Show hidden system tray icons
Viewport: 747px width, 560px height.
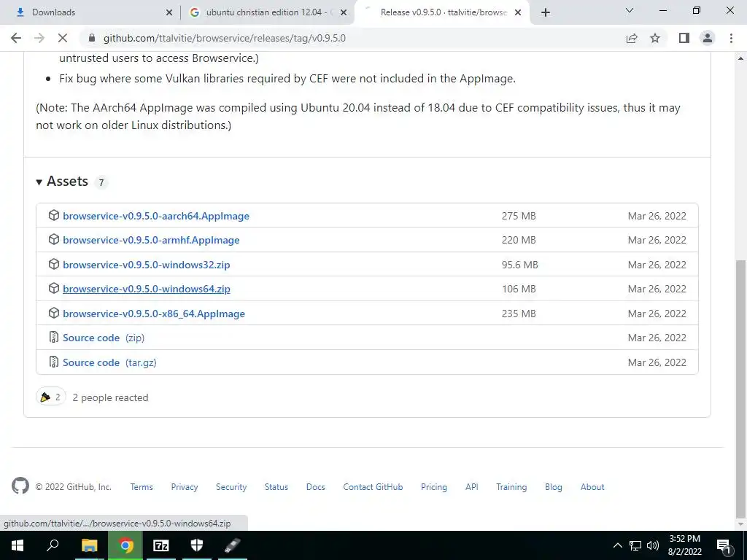(617, 545)
